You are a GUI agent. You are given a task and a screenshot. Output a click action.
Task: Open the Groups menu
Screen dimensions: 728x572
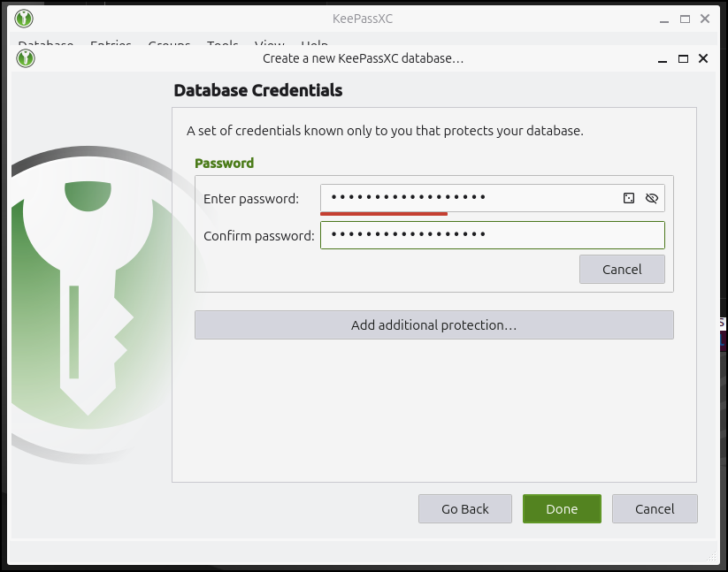pos(169,45)
